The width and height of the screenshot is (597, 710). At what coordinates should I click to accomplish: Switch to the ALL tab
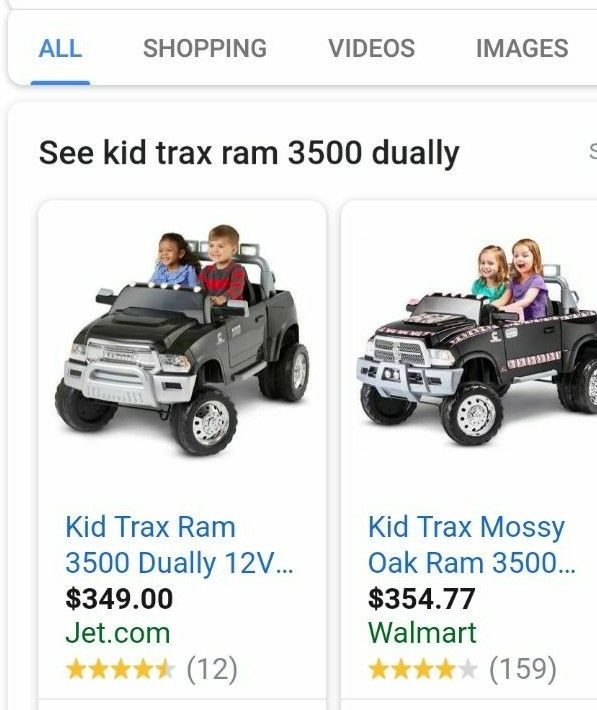(60, 48)
